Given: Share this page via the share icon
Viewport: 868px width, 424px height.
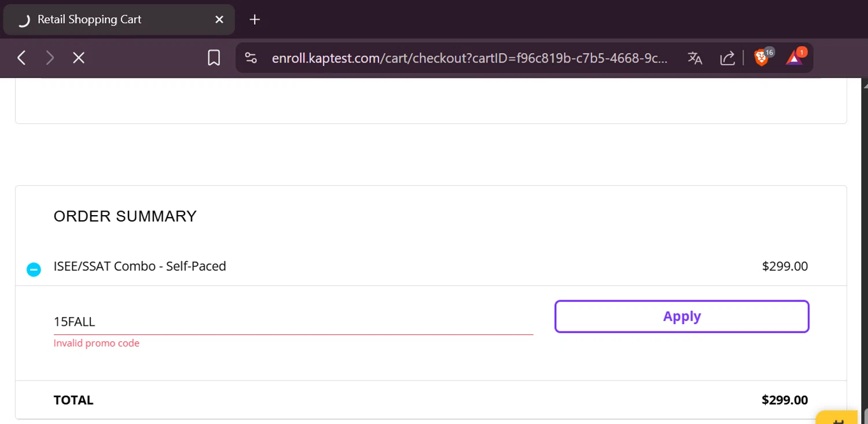Looking at the screenshot, I should (727, 58).
